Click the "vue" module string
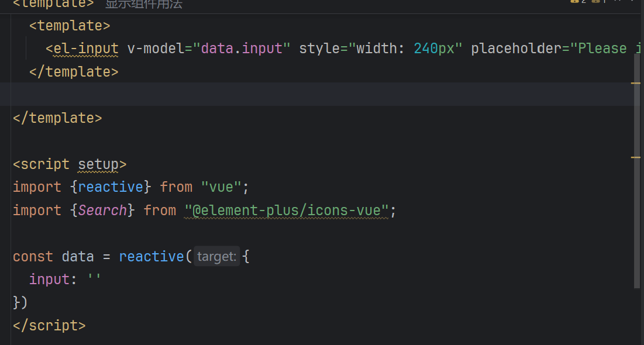This screenshot has width=644, height=345. [x=221, y=187]
